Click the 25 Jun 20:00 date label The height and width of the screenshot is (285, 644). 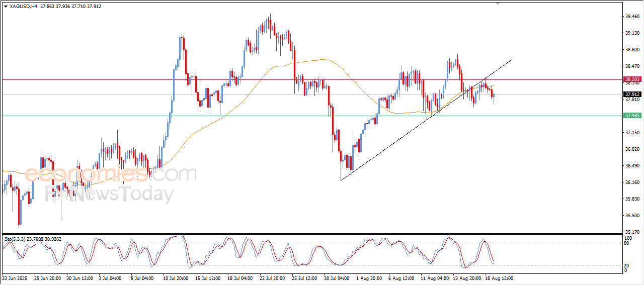pos(48,278)
